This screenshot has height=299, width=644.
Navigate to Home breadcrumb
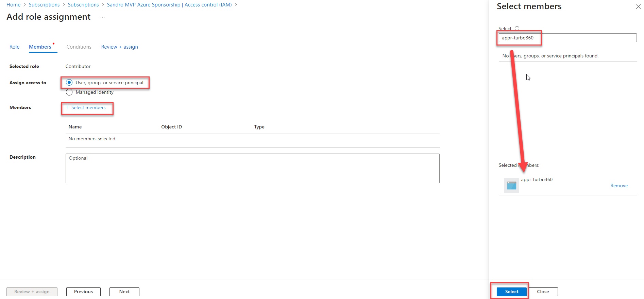(14, 5)
